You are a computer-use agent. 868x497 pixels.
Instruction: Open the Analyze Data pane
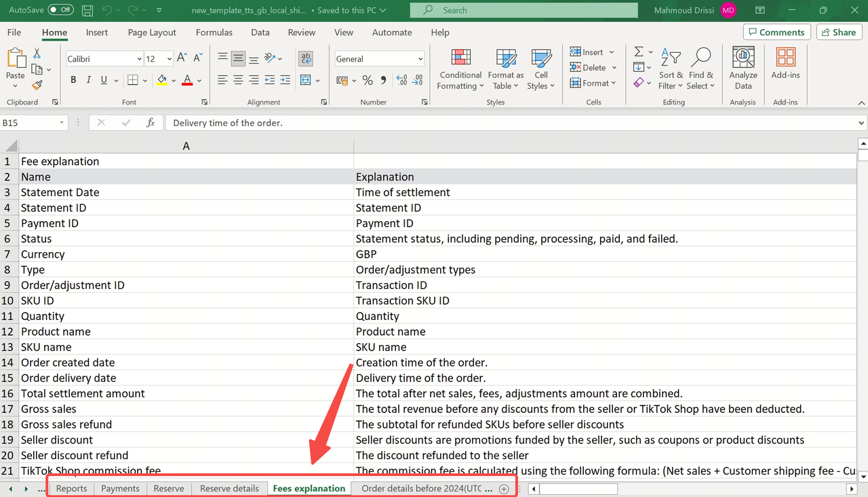tap(743, 68)
